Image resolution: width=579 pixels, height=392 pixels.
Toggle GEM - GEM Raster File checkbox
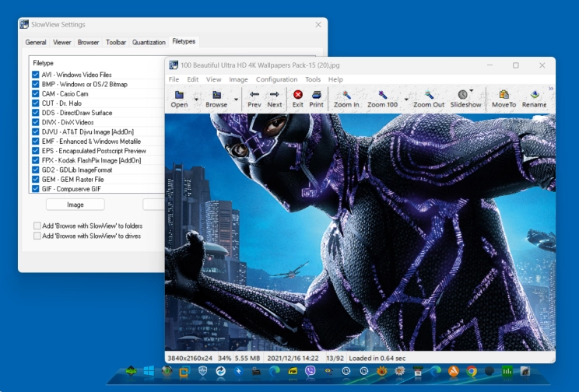(x=36, y=180)
